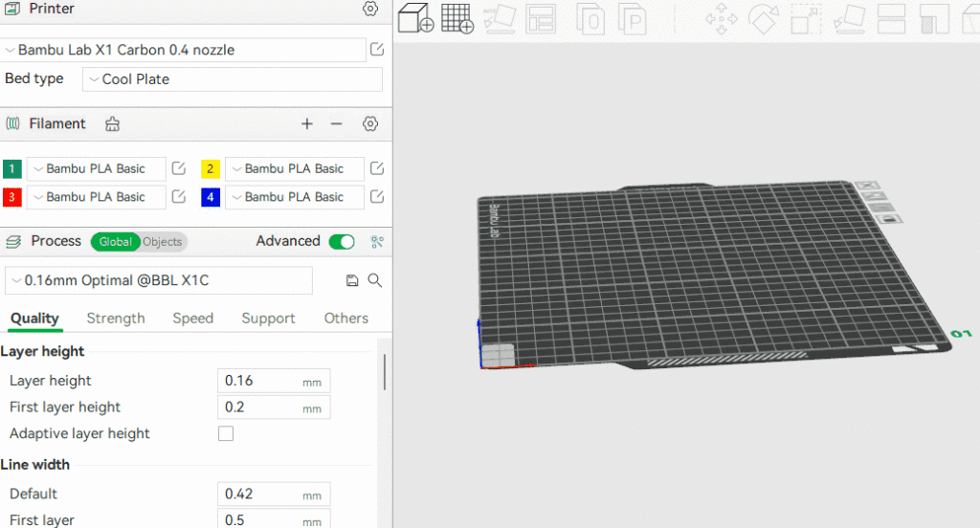Remove a filament with minus icon

336,124
